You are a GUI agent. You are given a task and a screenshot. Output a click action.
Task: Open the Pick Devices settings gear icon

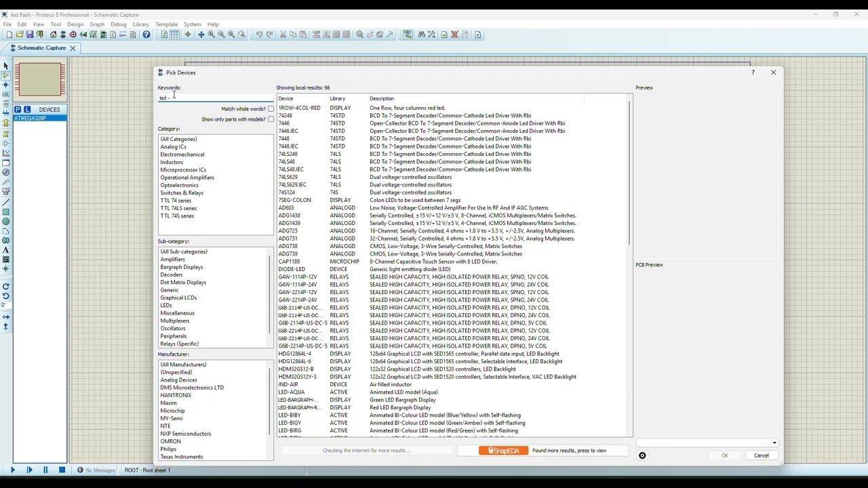(x=642, y=455)
